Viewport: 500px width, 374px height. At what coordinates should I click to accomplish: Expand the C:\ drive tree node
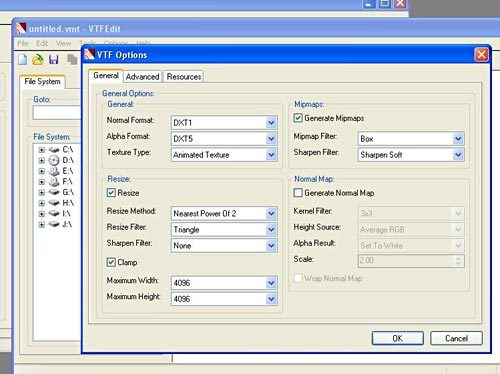[42, 150]
